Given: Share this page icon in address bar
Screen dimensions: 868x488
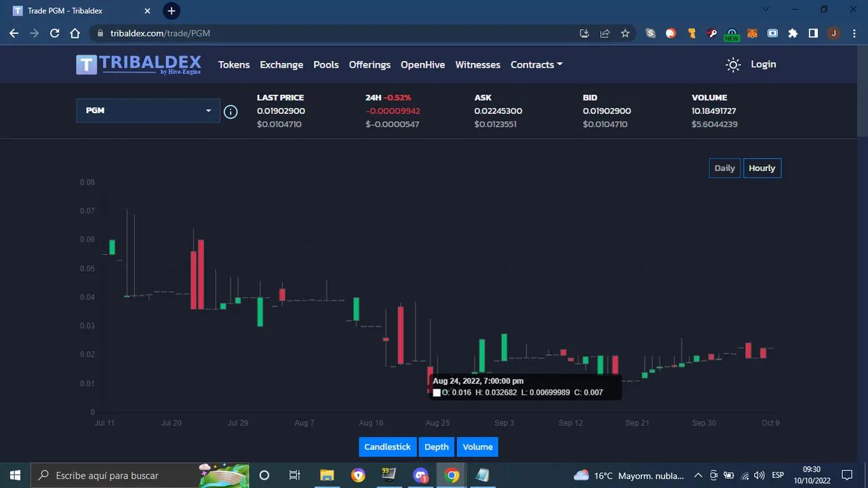Looking at the screenshot, I should [605, 33].
